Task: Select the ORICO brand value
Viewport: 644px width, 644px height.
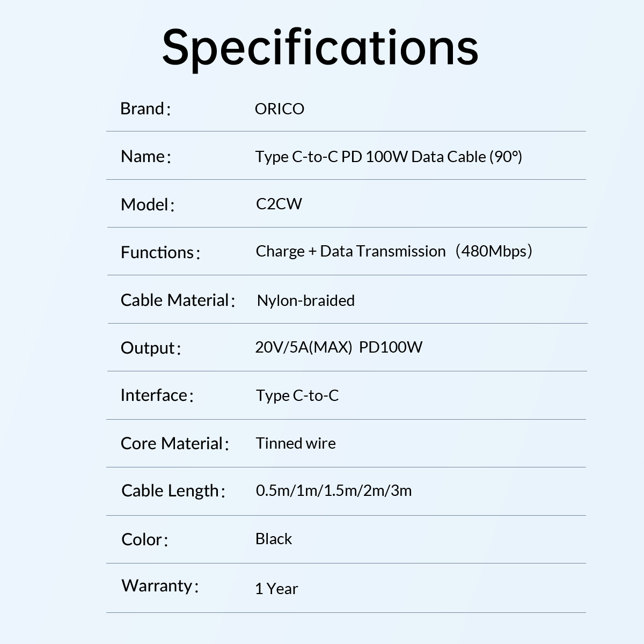Action: pos(279,109)
